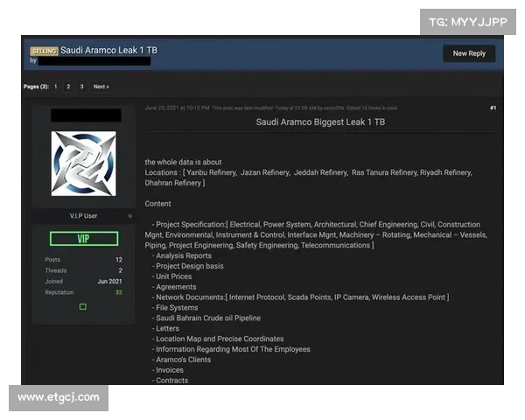
Task: Click the Analysis Reports list entry
Action: pos(184,255)
